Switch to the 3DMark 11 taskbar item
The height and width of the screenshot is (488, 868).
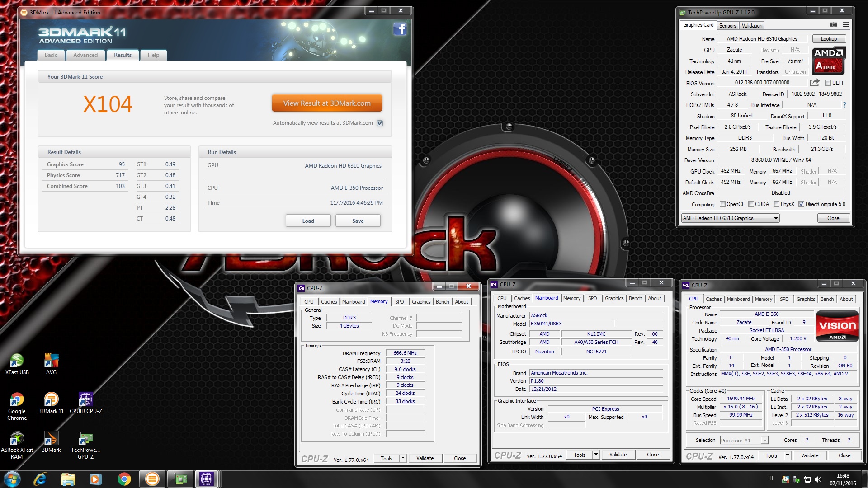[x=152, y=479]
